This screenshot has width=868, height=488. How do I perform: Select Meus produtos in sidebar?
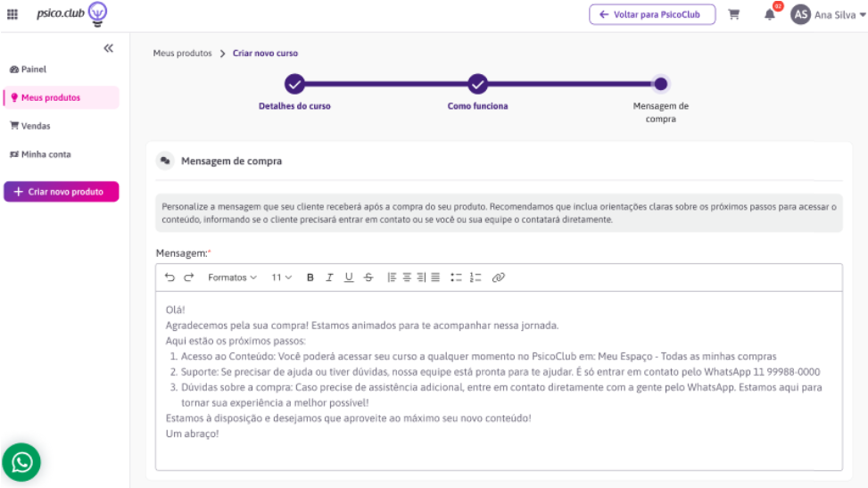click(61, 97)
